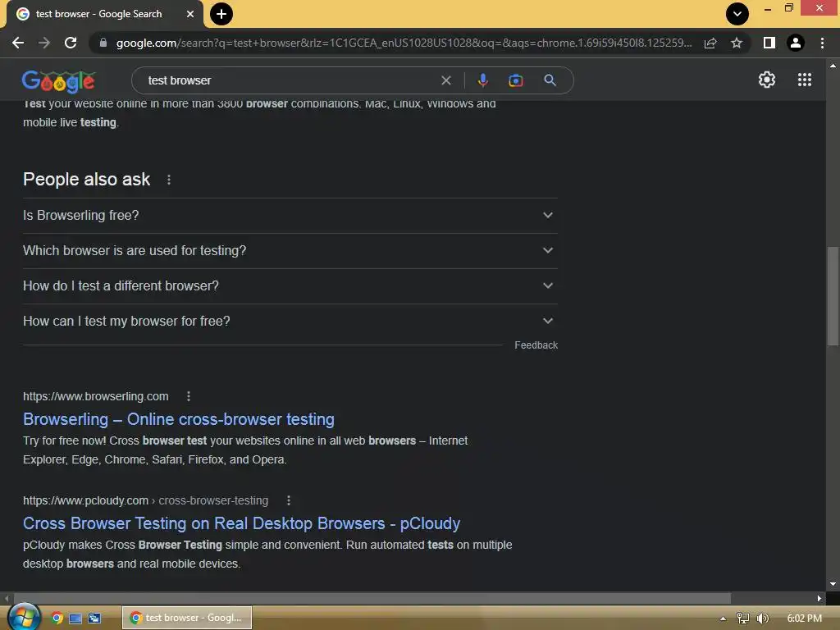Search by image with the camera icon
This screenshot has height=630, width=840.
pos(516,80)
